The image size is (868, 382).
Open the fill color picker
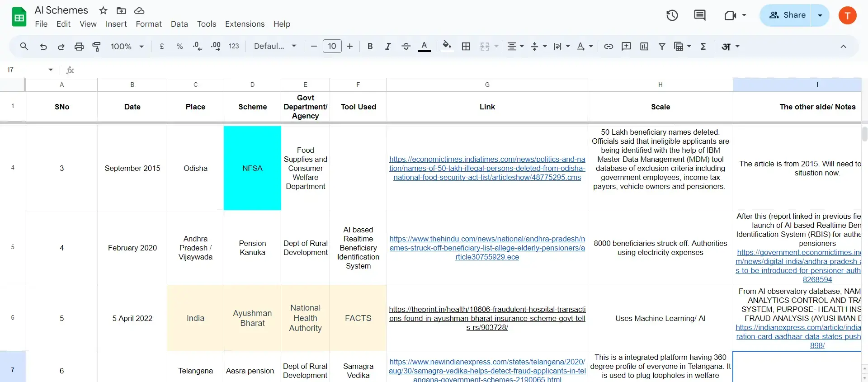tap(447, 46)
